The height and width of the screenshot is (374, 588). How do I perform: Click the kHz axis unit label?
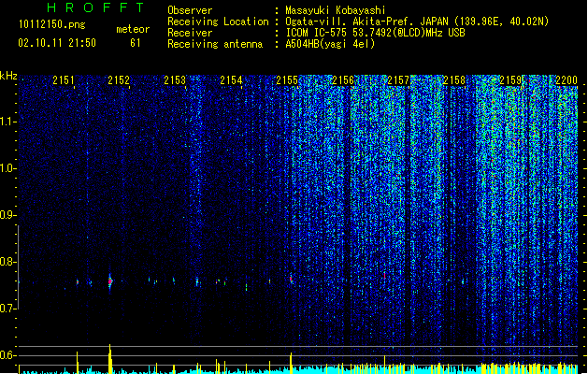(8, 76)
